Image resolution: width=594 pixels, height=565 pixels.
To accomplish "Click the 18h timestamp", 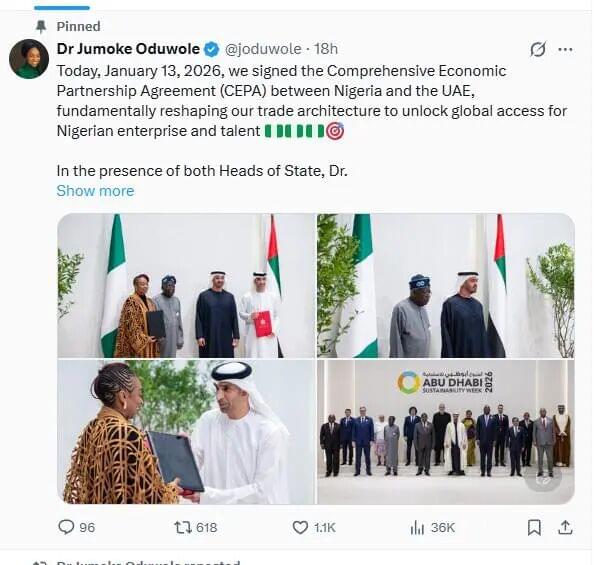I will pos(326,49).
